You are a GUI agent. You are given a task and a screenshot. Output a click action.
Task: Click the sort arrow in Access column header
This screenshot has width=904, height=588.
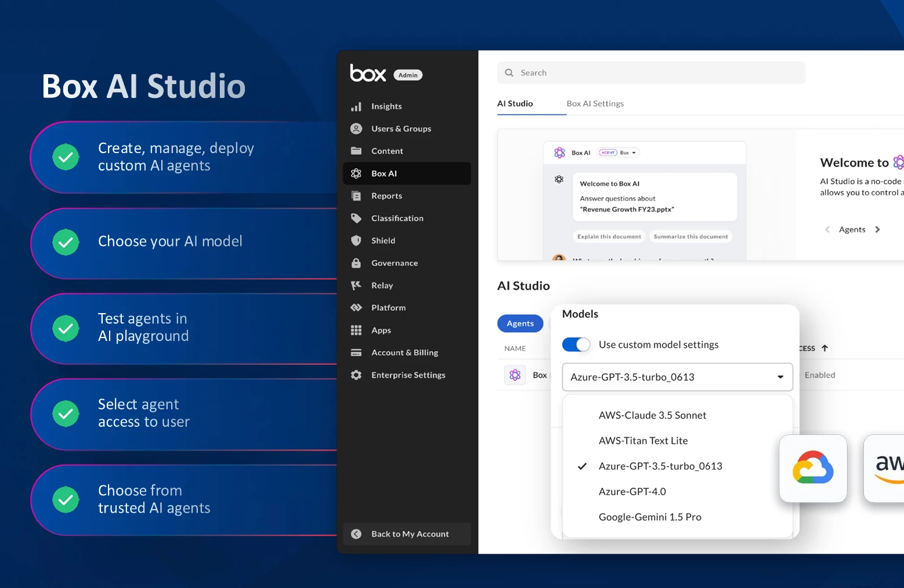coord(825,349)
